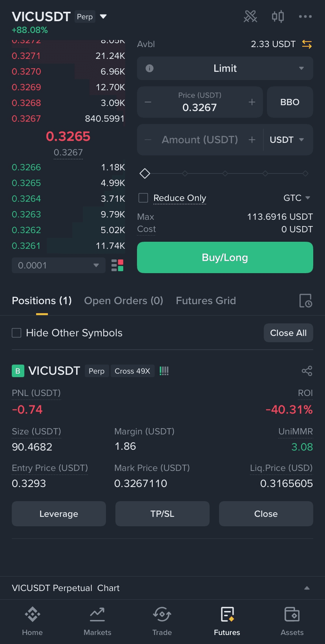Share the VICUSDT position

[307, 371]
